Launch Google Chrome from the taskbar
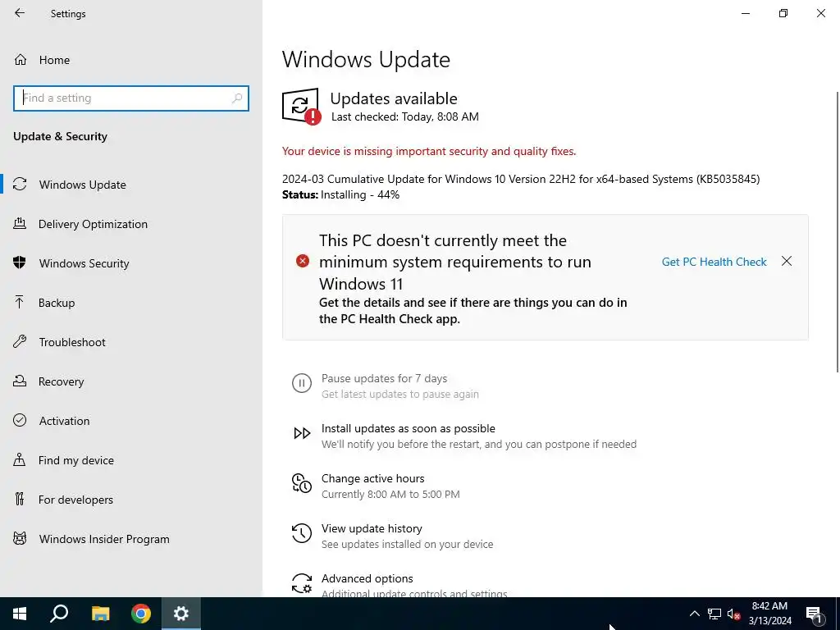840x630 pixels. (x=141, y=614)
